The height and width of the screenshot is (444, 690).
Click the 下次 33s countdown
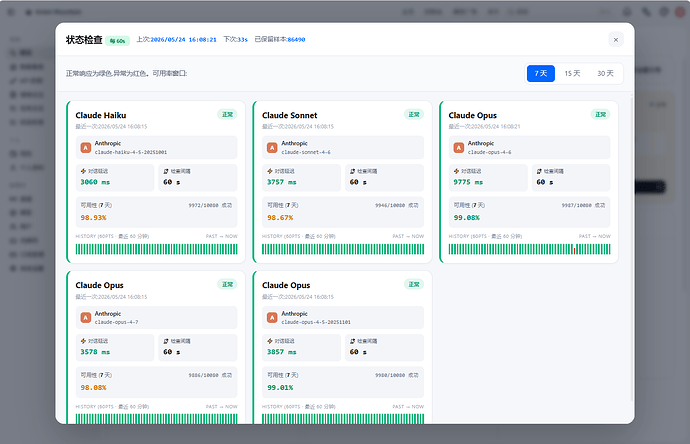point(235,40)
